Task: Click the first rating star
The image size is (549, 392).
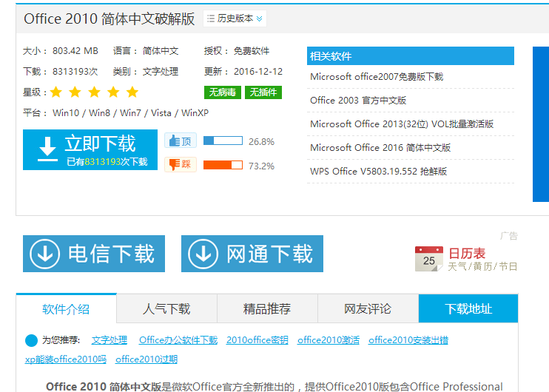Action: coord(56,92)
